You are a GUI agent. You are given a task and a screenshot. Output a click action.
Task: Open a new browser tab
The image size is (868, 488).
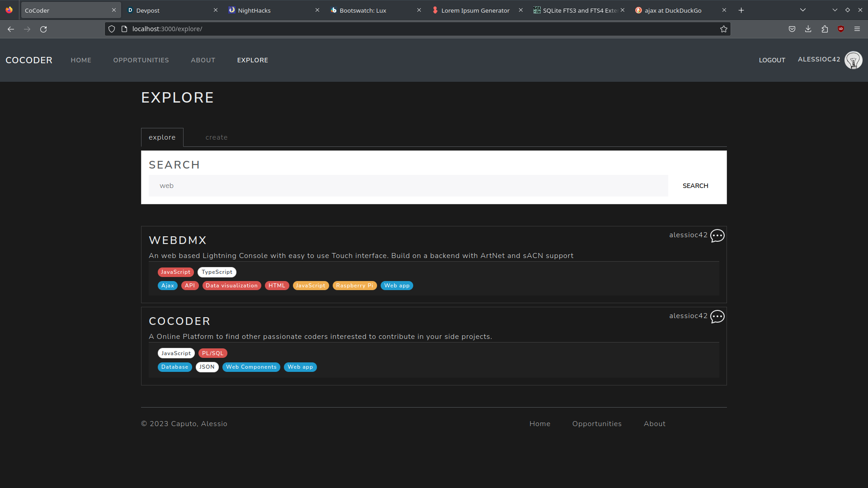741,10
